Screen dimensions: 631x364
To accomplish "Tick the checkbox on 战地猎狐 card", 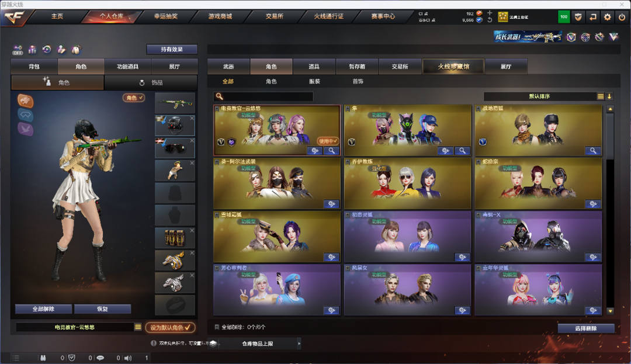I will click(479, 109).
